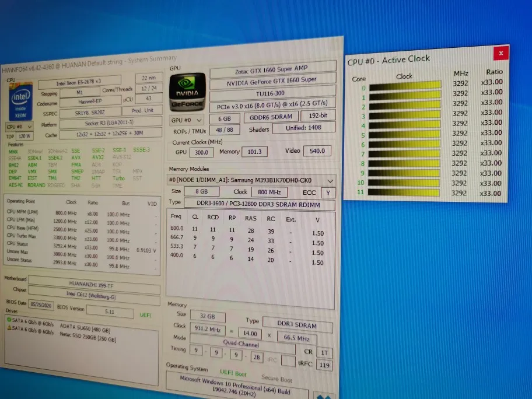Image resolution: width=532 pixels, height=399 pixels.
Task: Select the TU116-300 GPU codename field
Action: pos(273,93)
